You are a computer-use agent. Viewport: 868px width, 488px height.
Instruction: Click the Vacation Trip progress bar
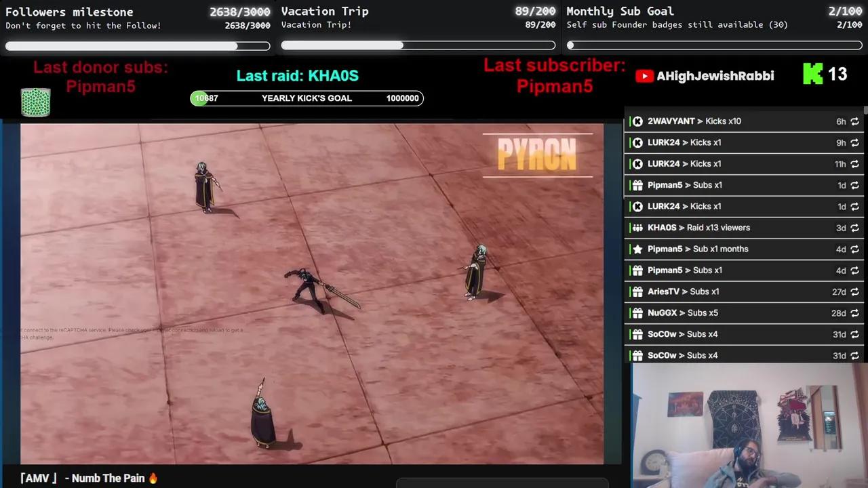418,45
